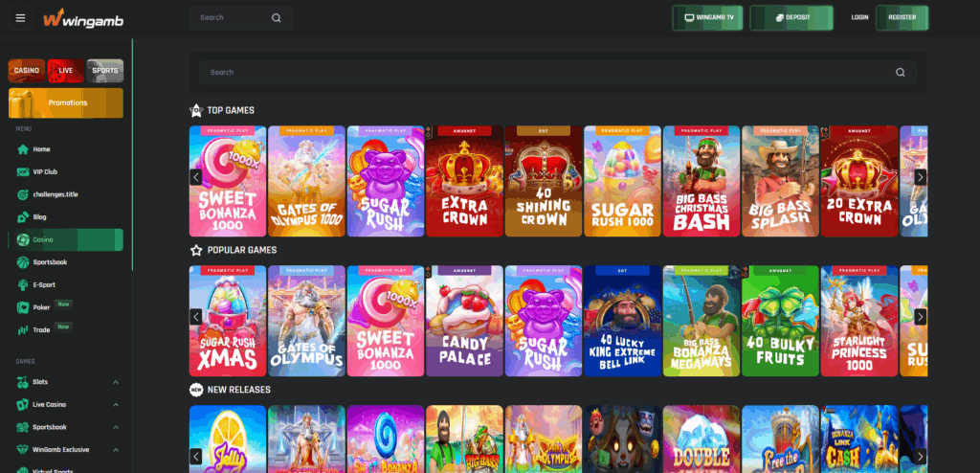Open Big Bass Bonanza Megaways game
The height and width of the screenshot is (473, 980).
click(x=702, y=321)
